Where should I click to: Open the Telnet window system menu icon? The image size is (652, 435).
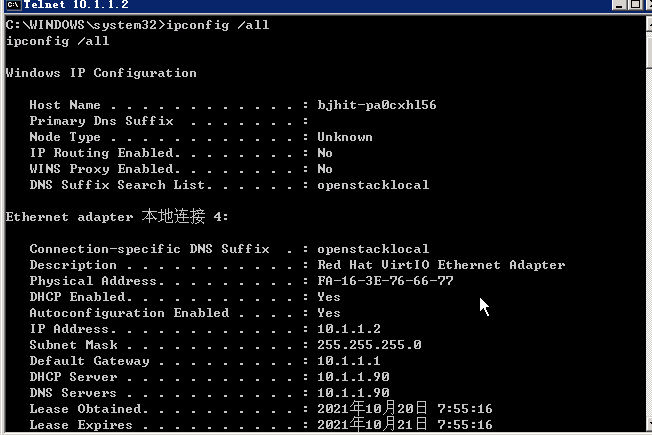pos(13,5)
